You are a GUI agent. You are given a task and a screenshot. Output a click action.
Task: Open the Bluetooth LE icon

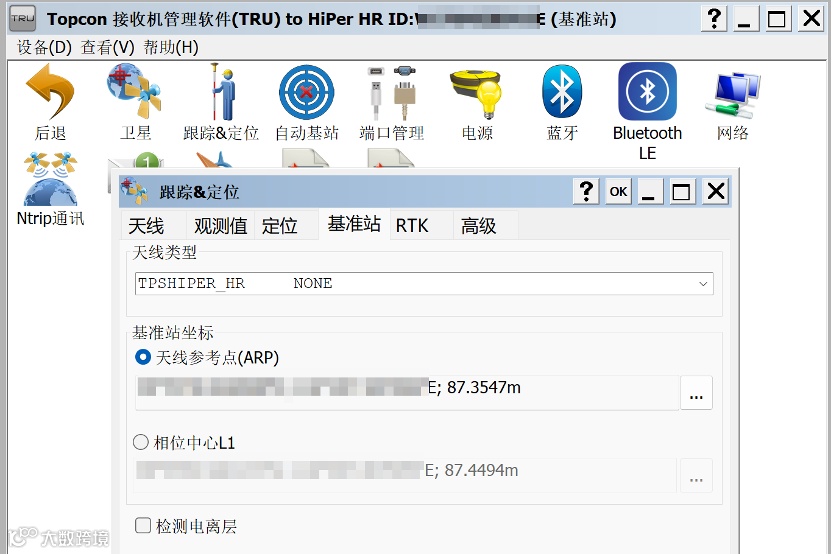click(647, 91)
